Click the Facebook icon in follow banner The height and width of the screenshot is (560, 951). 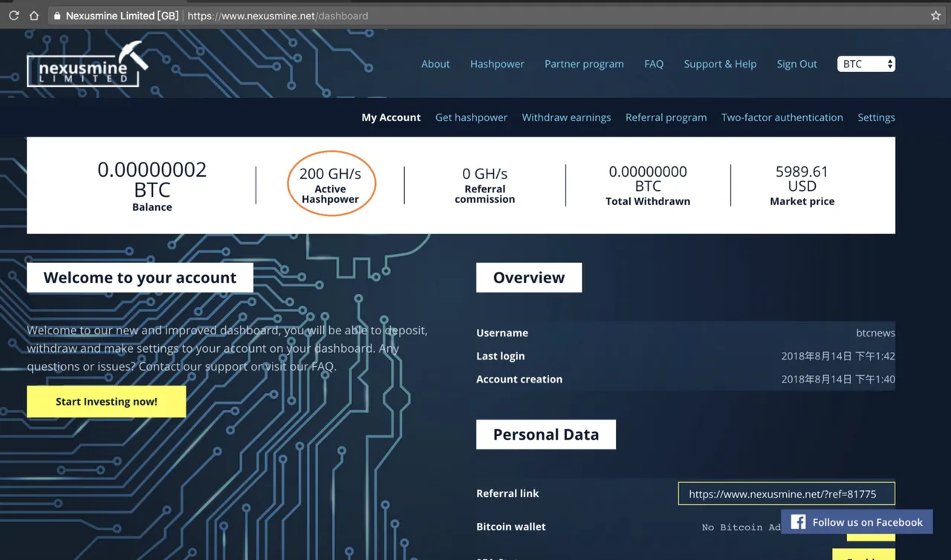(798, 522)
